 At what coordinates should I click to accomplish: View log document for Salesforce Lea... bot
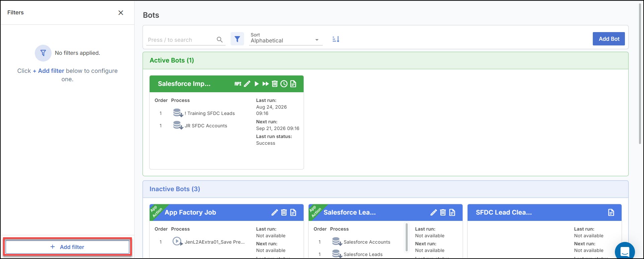(452, 213)
